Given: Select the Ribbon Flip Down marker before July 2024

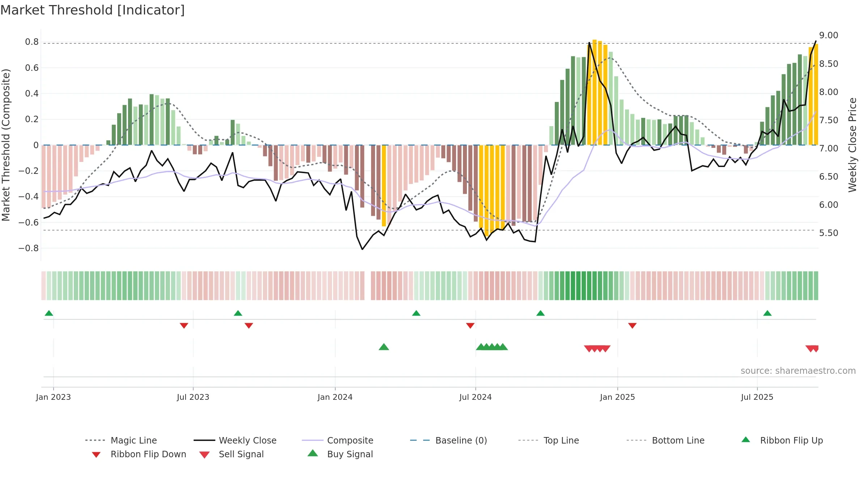Looking at the screenshot, I should pos(470,326).
